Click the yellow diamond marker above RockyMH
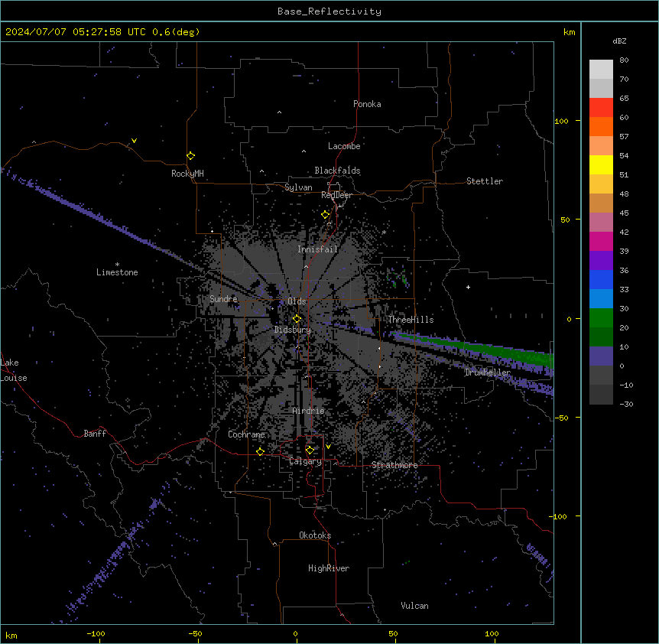 click(x=190, y=156)
